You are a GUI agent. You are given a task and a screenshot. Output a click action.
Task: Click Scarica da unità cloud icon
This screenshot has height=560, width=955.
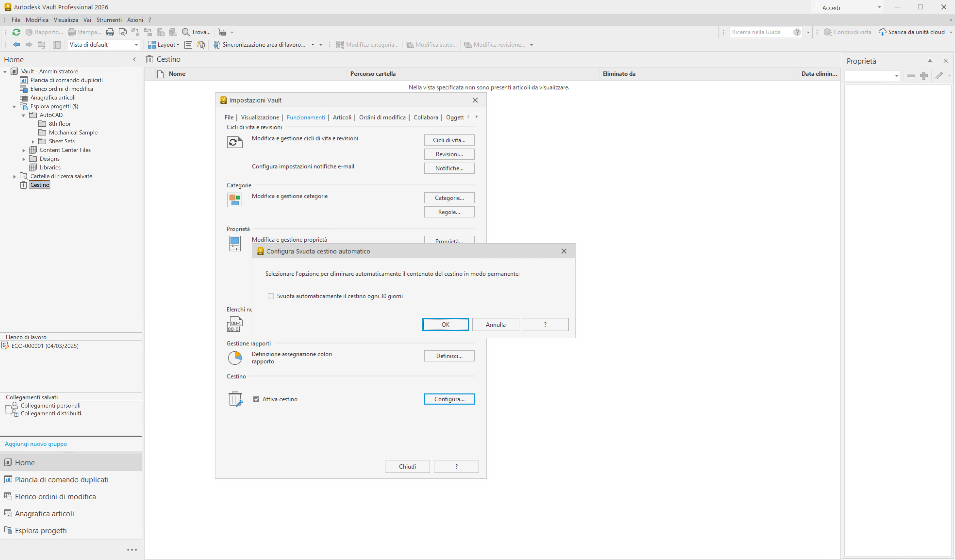click(x=882, y=32)
